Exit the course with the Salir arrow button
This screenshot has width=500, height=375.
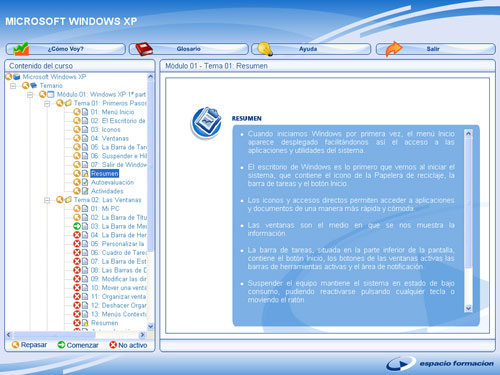click(436, 49)
